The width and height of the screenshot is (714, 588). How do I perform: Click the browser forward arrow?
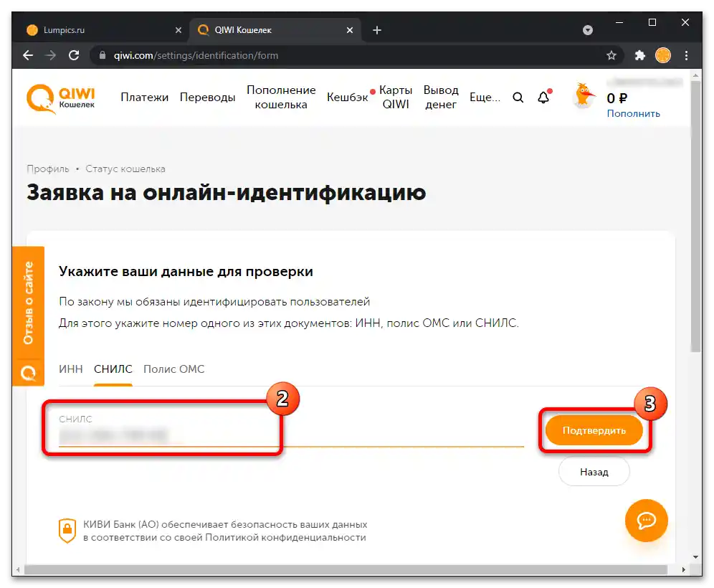[x=51, y=55]
